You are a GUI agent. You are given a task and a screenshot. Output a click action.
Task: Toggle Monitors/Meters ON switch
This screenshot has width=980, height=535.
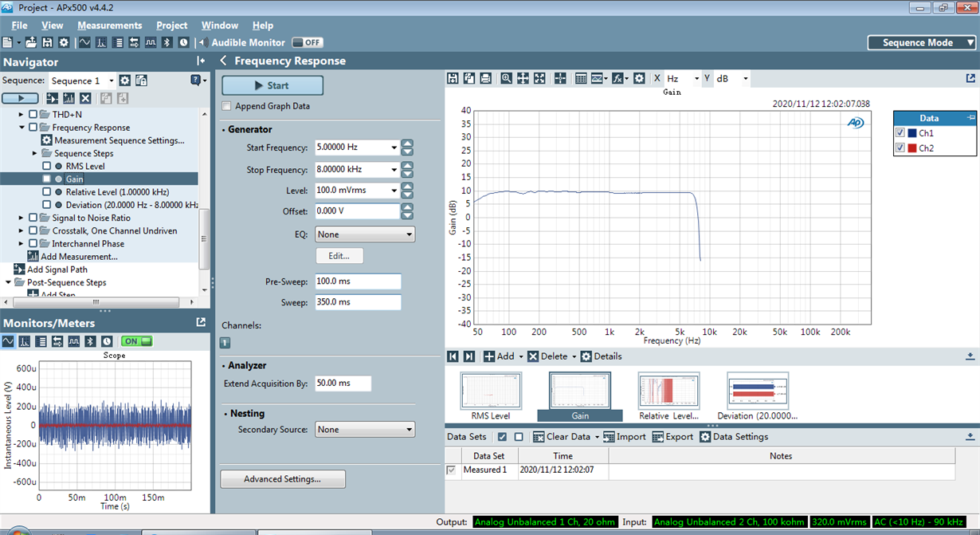coord(136,341)
